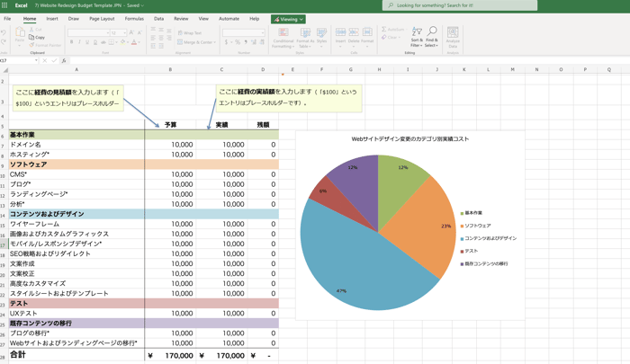Image resolution: width=630 pixels, height=364 pixels.
Task: Expand the Font Color dropdown arrow
Action: (139, 41)
